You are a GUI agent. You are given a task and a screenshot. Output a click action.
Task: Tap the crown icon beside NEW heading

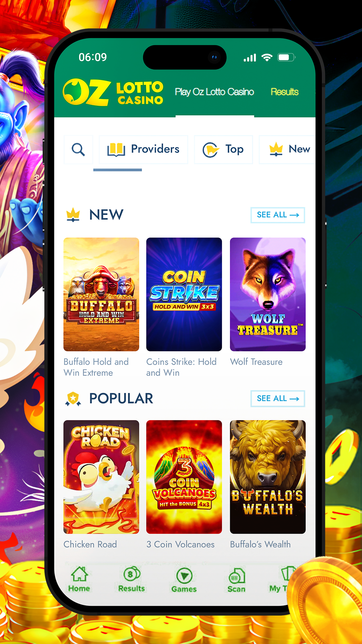tap(73, 215)
